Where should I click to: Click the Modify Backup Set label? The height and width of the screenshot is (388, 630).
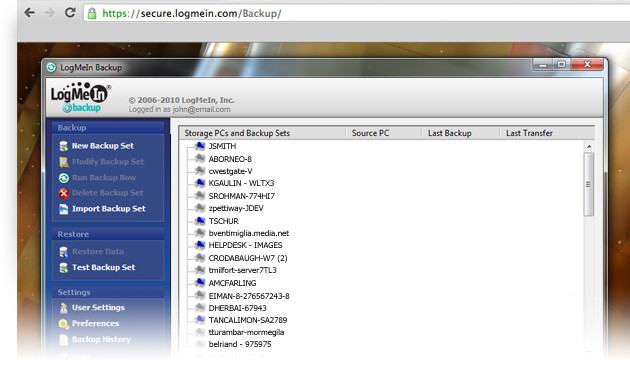coord(108,161)
